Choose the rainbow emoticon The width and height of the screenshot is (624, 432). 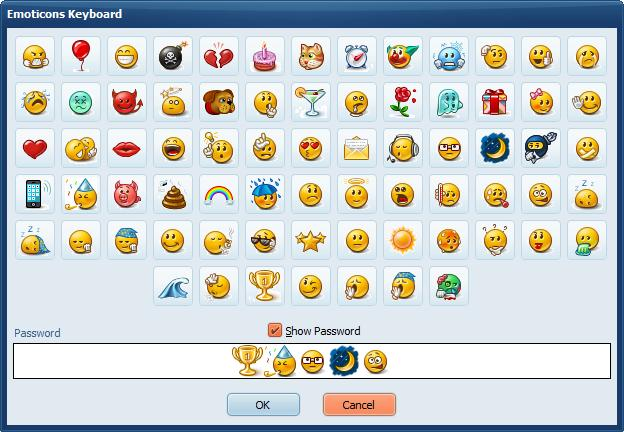coord(219,195)
